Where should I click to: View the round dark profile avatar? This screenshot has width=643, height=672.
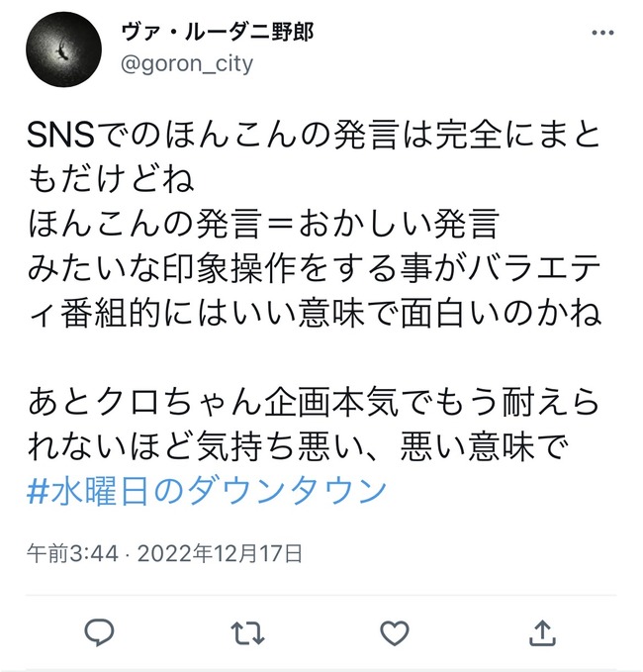(x=64, y=49)
